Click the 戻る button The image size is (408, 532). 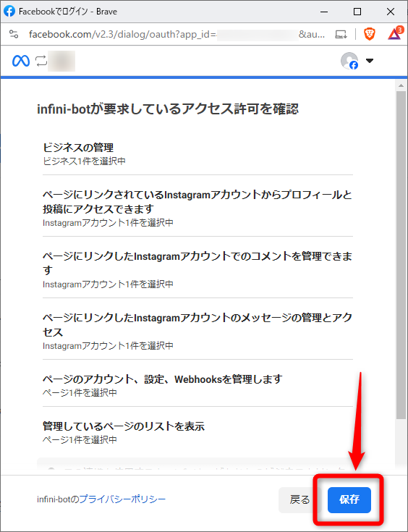(299, 499)
